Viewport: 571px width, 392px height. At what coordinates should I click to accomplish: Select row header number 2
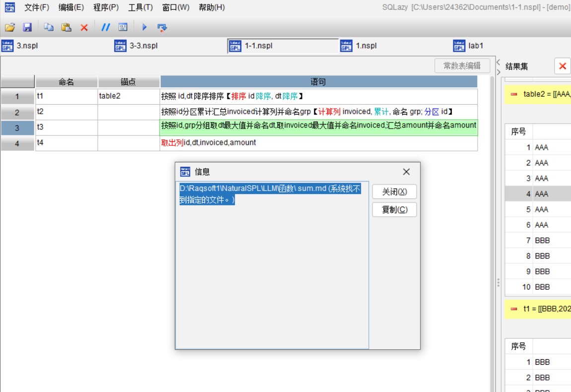click(x=17, y=113)
